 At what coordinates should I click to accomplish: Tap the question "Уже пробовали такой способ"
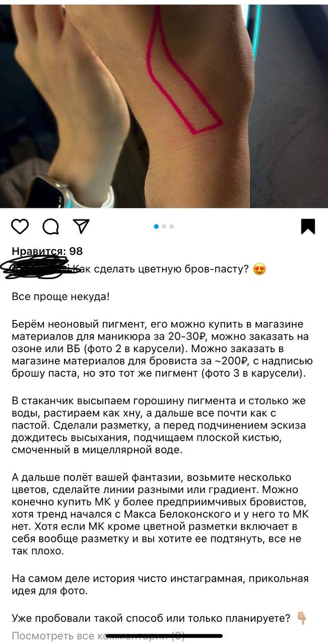point(151,618)
